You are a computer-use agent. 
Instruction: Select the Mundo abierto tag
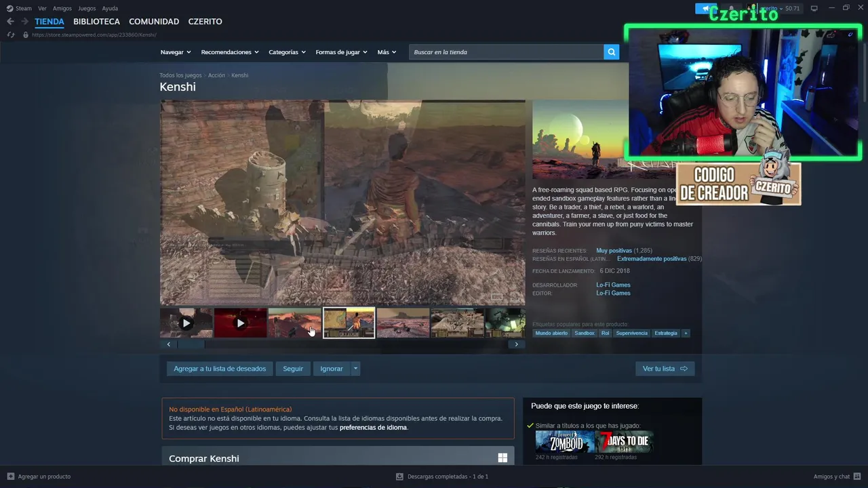click(x=551, y=333)
